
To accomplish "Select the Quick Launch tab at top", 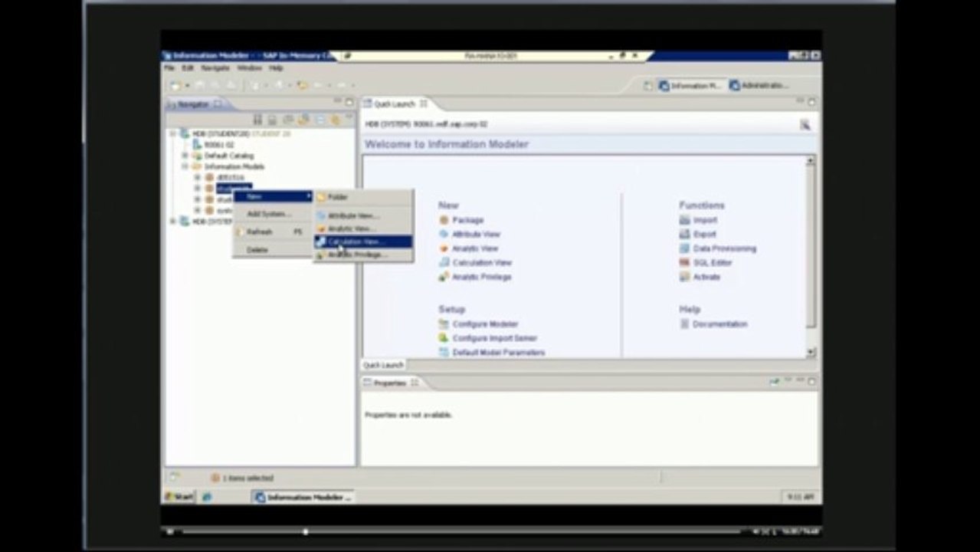I will [395, 104].
